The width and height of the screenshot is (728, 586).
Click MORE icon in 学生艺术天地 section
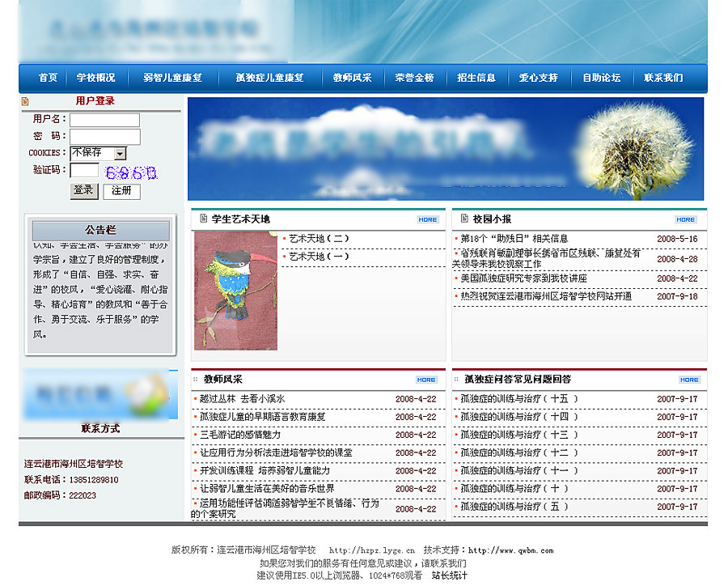[x=428, y=219]
